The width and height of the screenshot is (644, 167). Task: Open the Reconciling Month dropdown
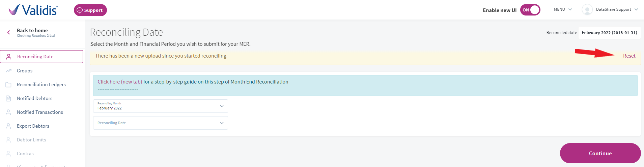coord(161,106)
